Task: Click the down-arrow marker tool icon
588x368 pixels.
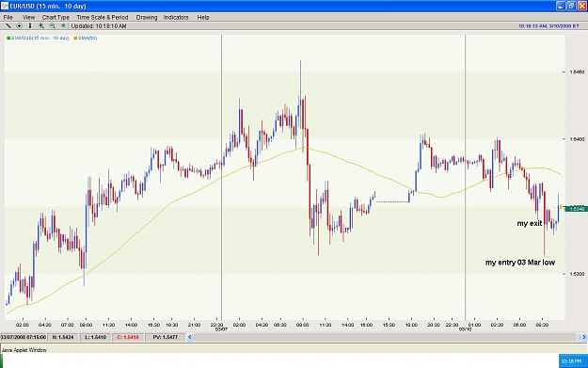Action: (x=30, y=26)
